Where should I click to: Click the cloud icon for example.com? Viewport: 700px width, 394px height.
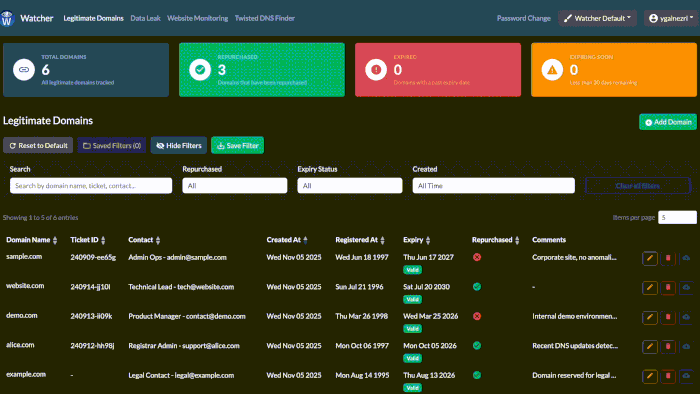[686, 376]
